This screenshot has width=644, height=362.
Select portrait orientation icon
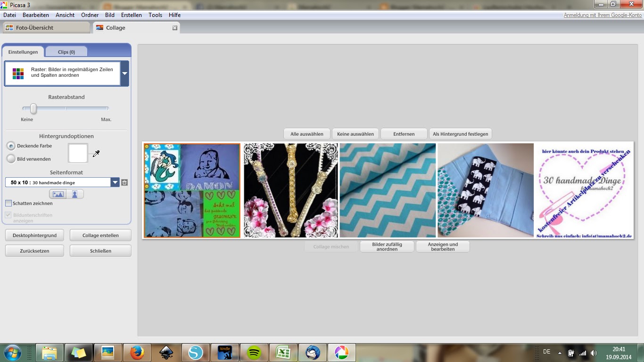pyautogui.click(x=74, y=194)
